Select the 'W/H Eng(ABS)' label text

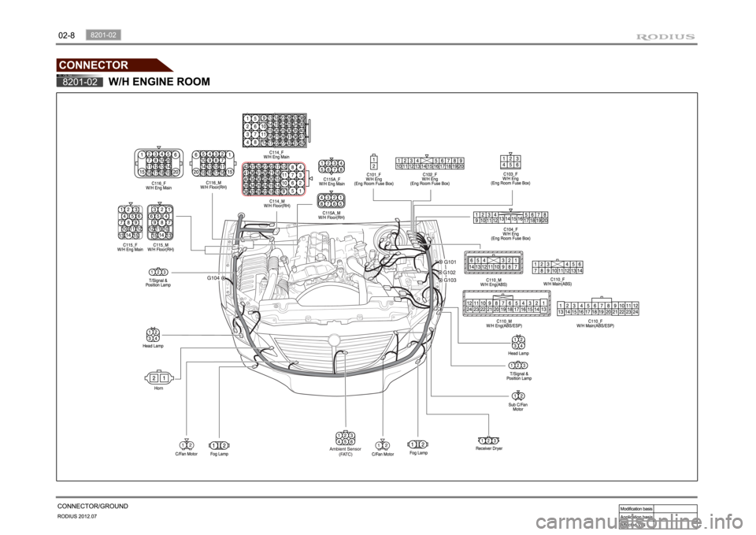[494, 284]
